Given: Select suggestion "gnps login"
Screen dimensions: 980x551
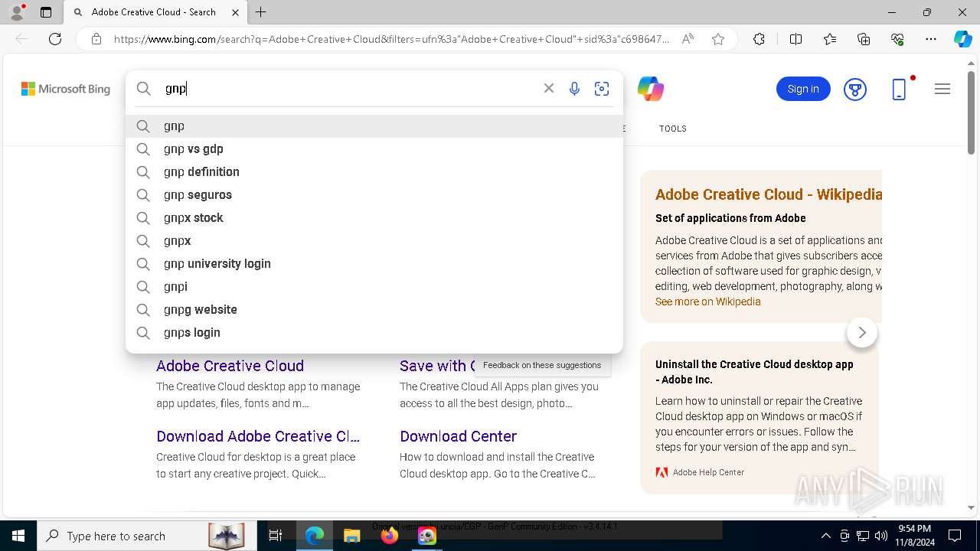Looking at the screenshot, I should click(x=374, y=333).
